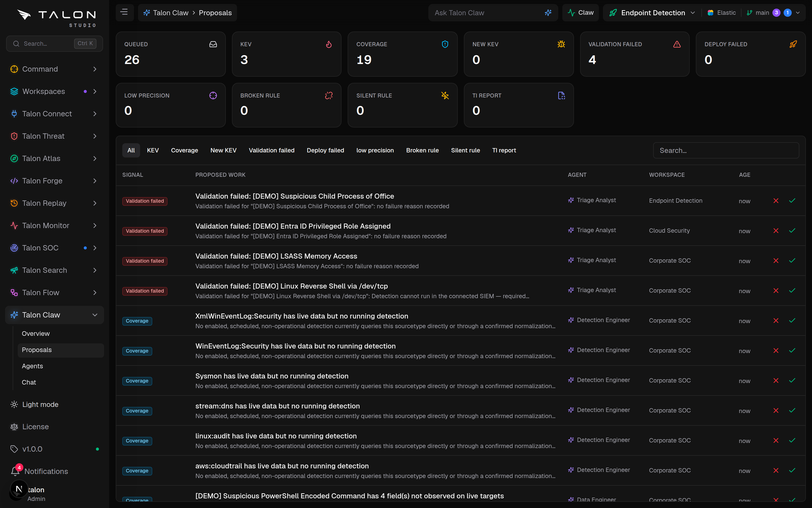The image size is (812, 508).
Task: Expand the Talon Threat section
Action: [54, 136]
